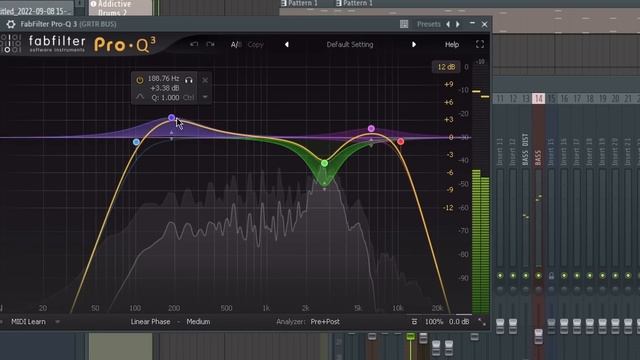Mute the BASS DIST track green LED

point(526,276)
